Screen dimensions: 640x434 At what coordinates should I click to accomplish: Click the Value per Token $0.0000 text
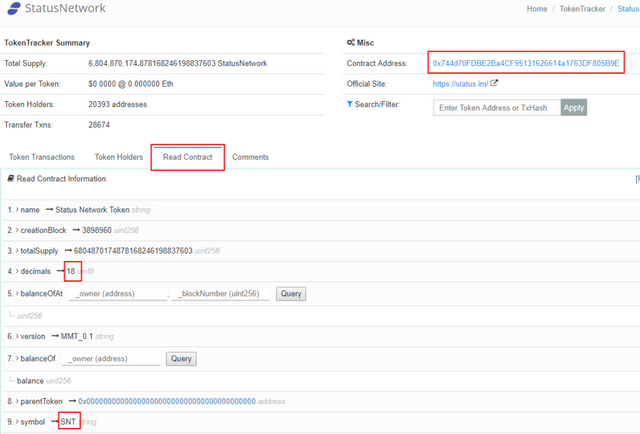coord(131,84)
